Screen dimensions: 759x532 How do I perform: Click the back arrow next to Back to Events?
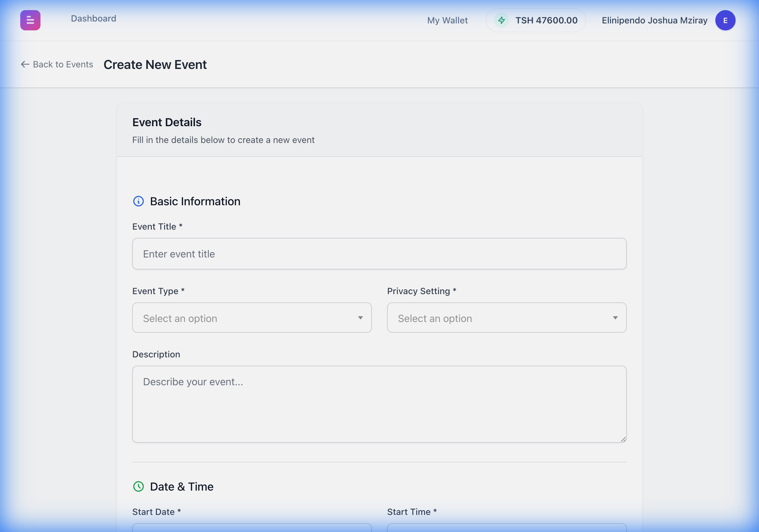24,64
